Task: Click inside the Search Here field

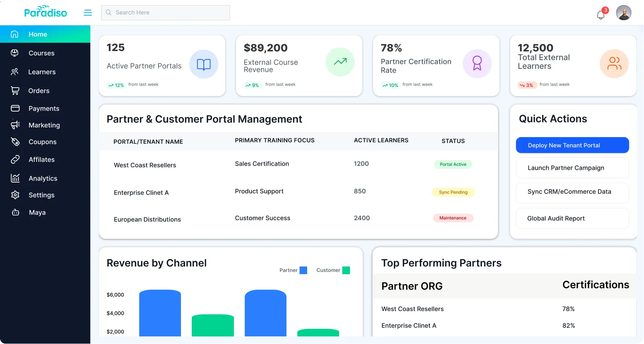Action: 165,12
